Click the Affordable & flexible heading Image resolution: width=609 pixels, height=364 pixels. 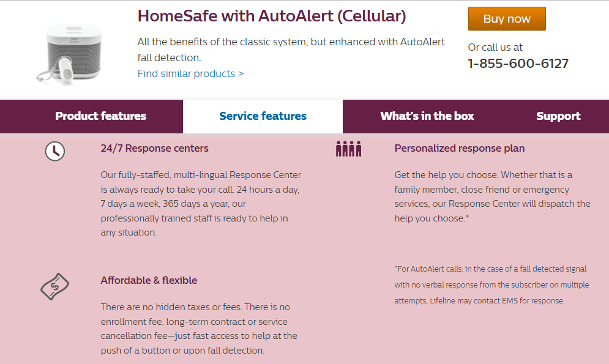149,280
